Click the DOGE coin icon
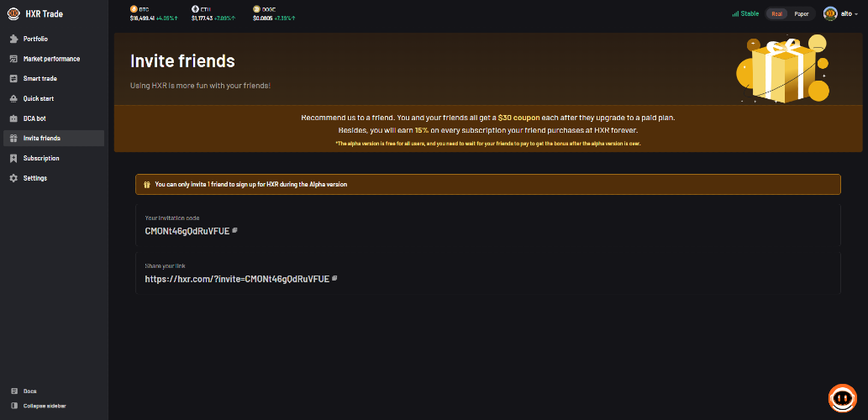The width and height of the screenshot is (868, 420). 256,9
